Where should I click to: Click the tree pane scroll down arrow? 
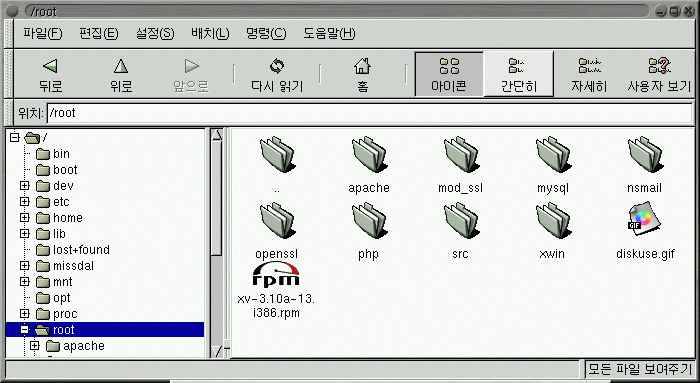click(x=217, y=351)
